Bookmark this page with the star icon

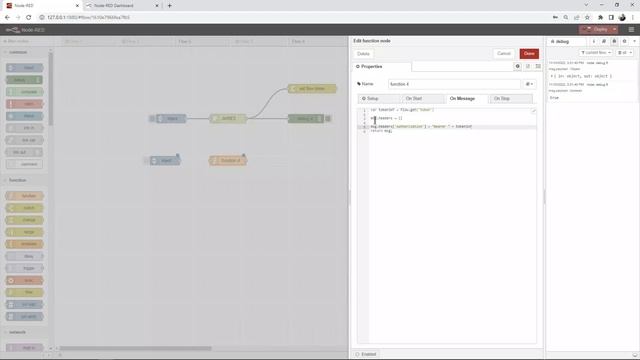(x=587, y=18)
